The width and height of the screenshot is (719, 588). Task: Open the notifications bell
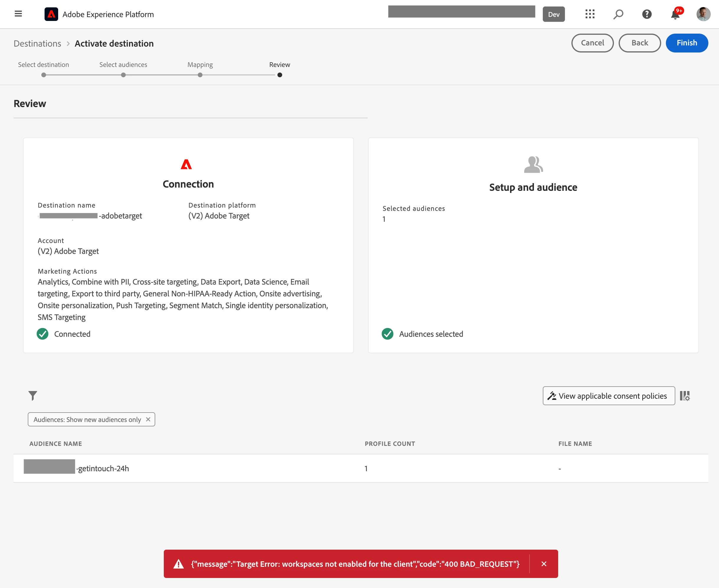pyautogui.click(x=675, y=15)
